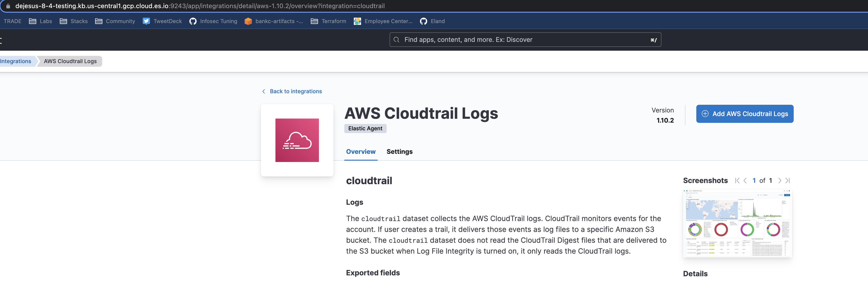Click the Add AWS Cloudtrail Logs button
Image resolution: width=868 pixels, height=281 pixels.
(x=745, y=114)
